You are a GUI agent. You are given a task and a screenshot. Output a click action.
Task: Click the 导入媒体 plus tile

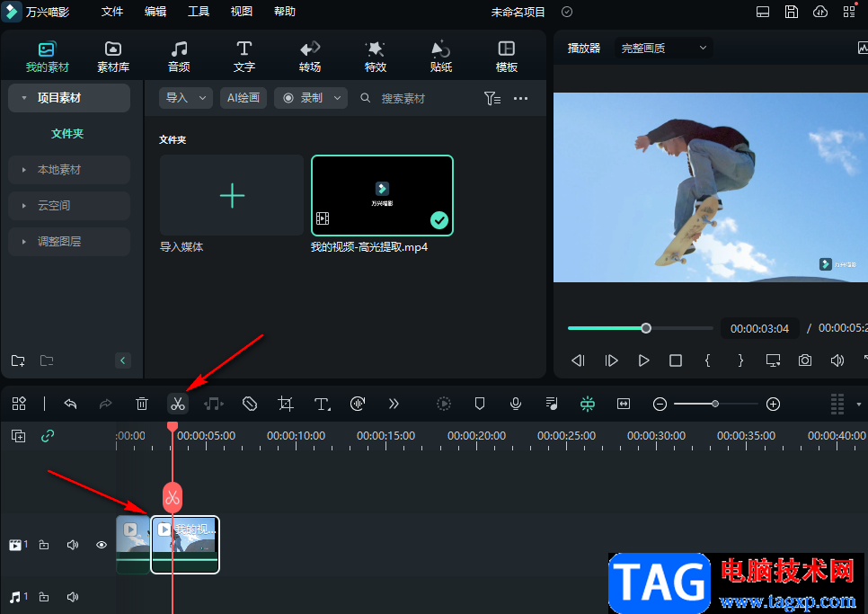point(232,195)
